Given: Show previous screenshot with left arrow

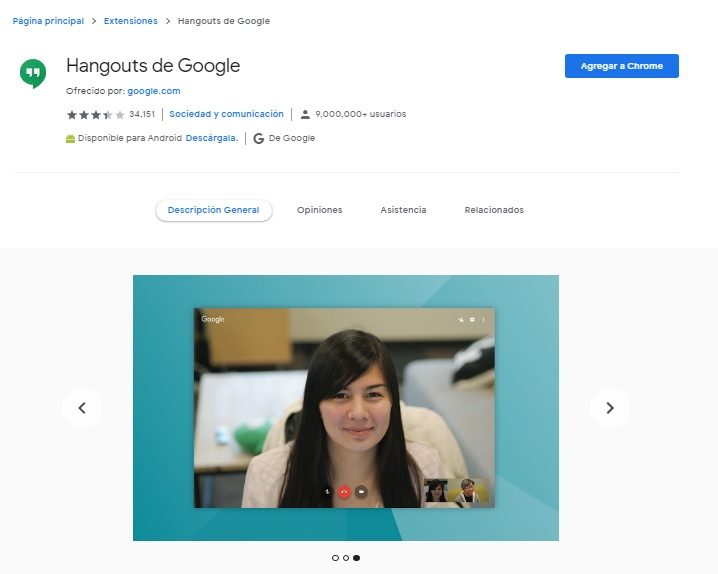Looking at the screenshot, I should (x=82, y=408).
